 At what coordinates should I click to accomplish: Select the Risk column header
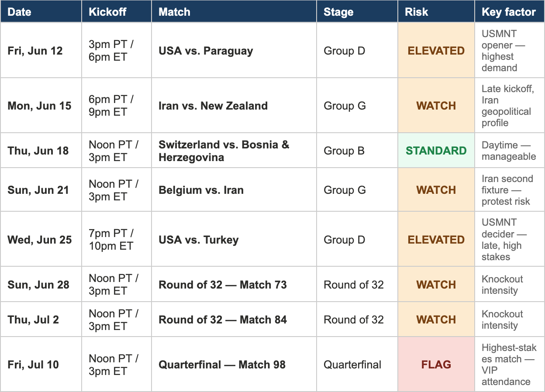pos(436,12)
